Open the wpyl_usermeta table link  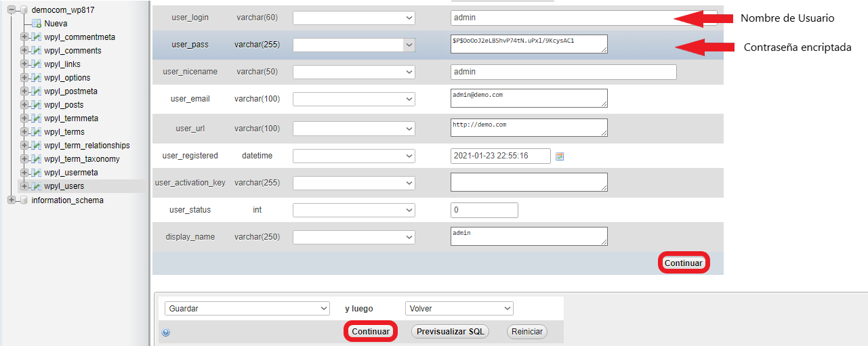click(x=71, y=173)
